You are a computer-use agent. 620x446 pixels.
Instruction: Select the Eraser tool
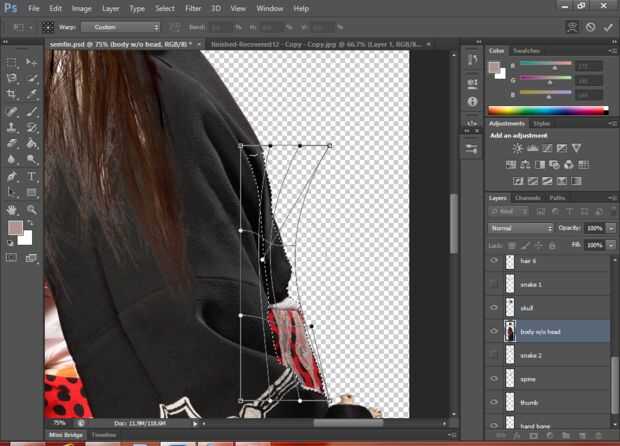coord(11,143)
